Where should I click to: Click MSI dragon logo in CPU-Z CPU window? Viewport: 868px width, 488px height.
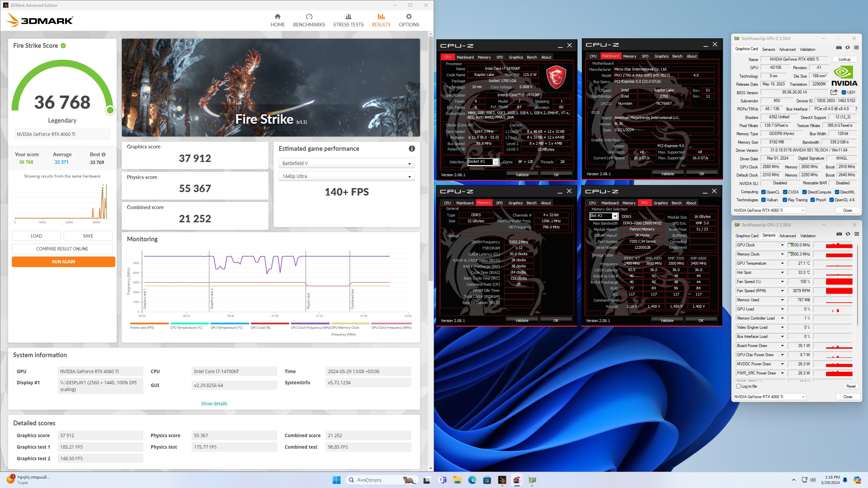[x=556, y=77]
